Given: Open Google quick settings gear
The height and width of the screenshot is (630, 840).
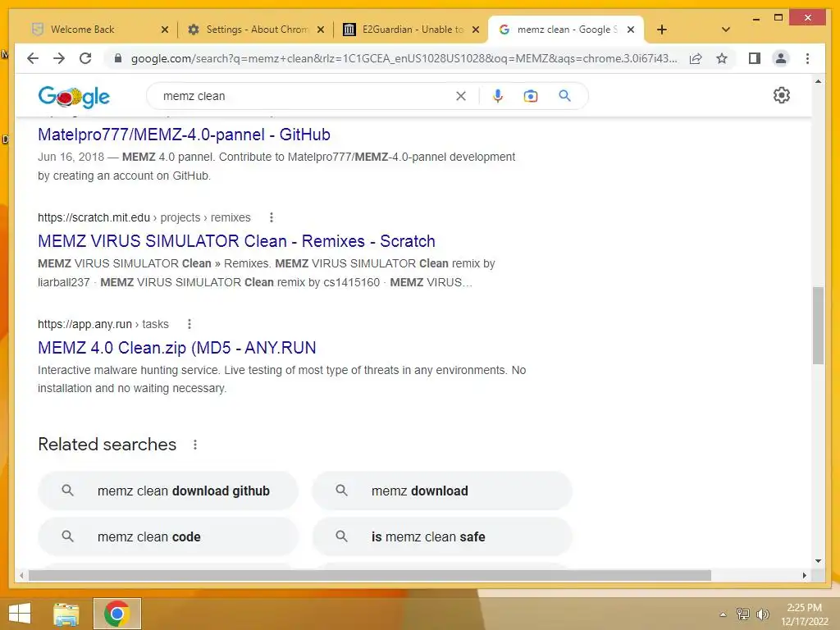Looking at the screenshot, I should click(x=782, y=95).
